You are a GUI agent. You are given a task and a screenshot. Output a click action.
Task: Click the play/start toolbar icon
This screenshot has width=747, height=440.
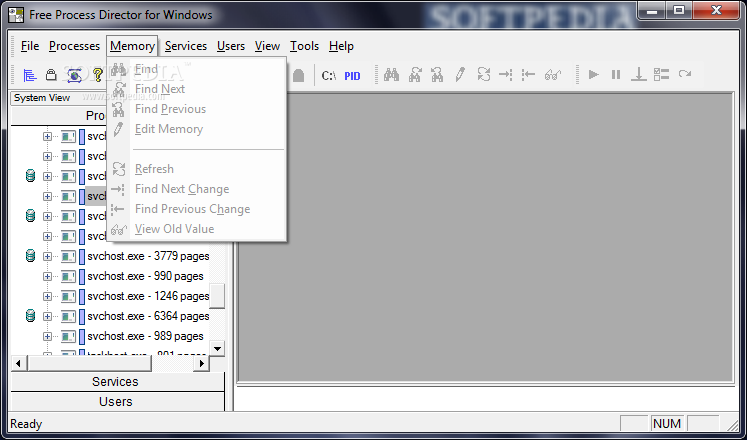coord(594,75)
